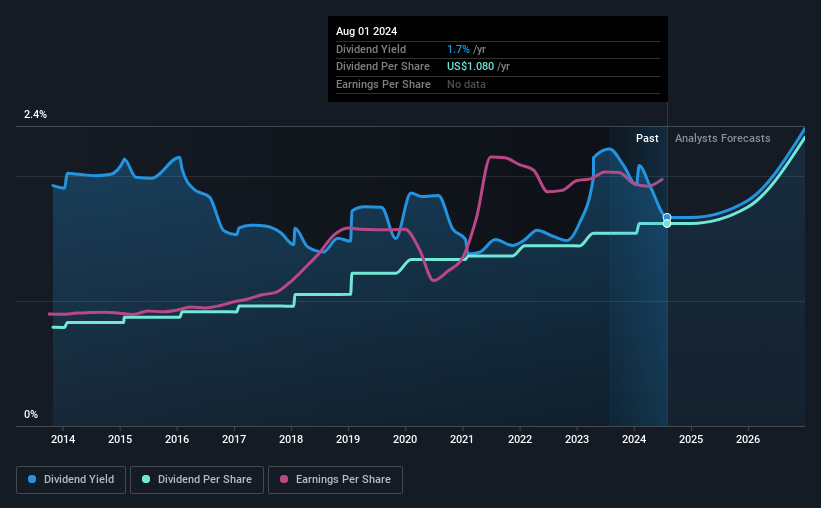821x508 pixels.
Task: Click the 2026 x-axis label
Action: tap(748, 439)
